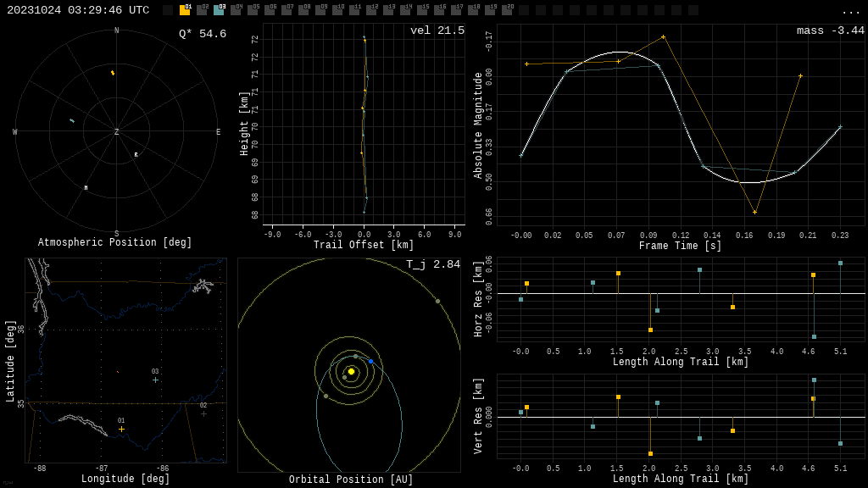868x488 pixels.
Task: Click the gray station 02 cross on map
Action: pyautogui.click(x=203, y=413)
